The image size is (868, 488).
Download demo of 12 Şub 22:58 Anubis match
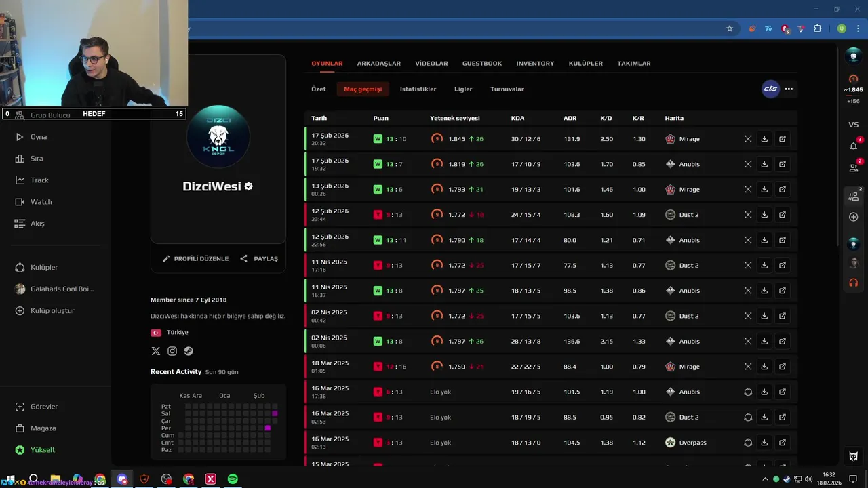[x=764, y=240]
